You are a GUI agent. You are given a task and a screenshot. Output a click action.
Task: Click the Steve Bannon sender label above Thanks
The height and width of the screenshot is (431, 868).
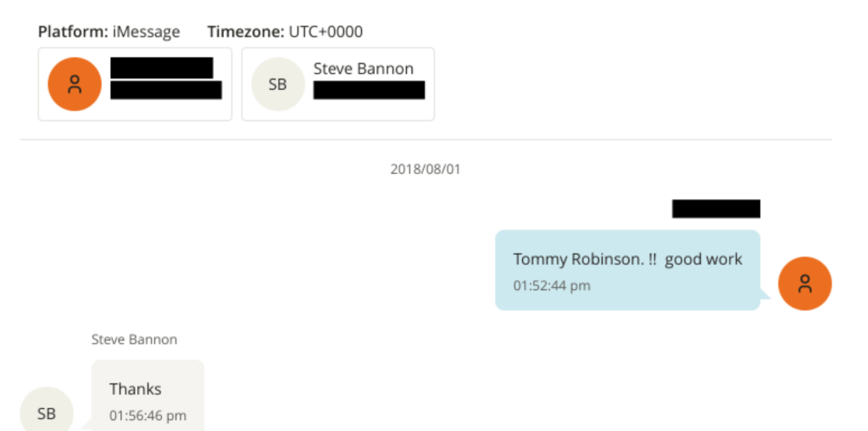(x=134, y=339)
